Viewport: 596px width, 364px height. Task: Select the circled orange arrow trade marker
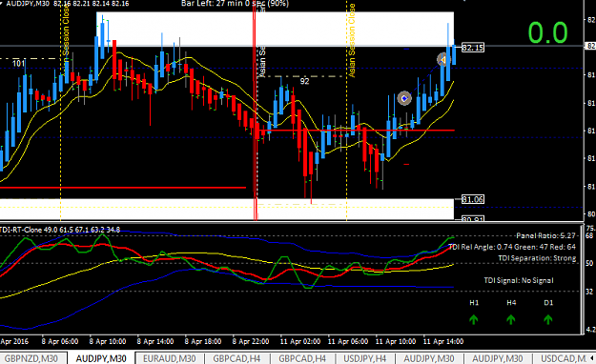442,60
